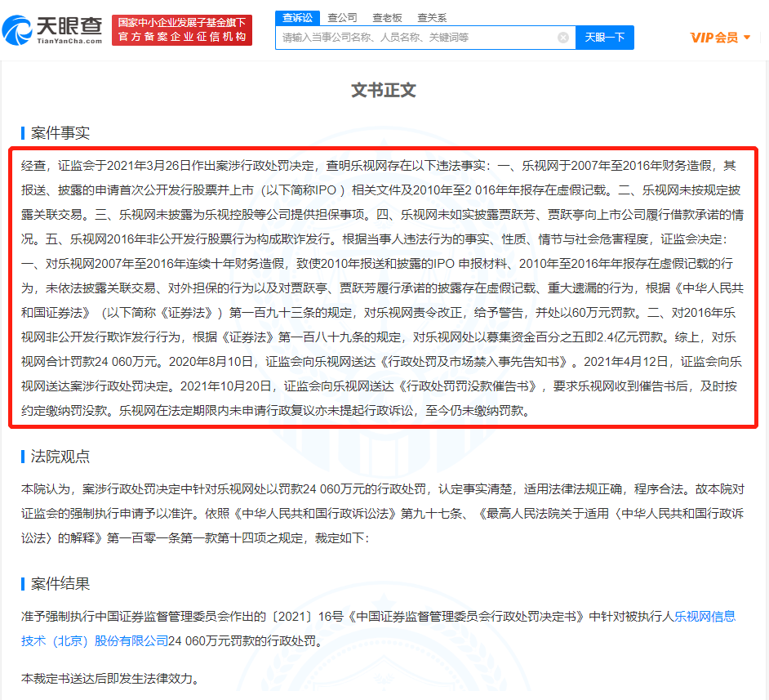Clear the search box with the X icon

[563, 38]
